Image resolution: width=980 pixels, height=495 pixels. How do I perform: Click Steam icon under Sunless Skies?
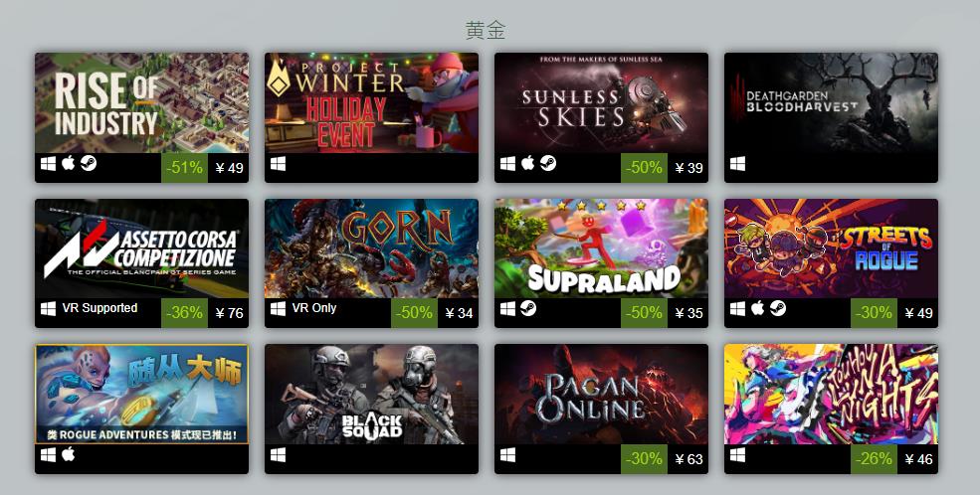click(x=548, y=163)
